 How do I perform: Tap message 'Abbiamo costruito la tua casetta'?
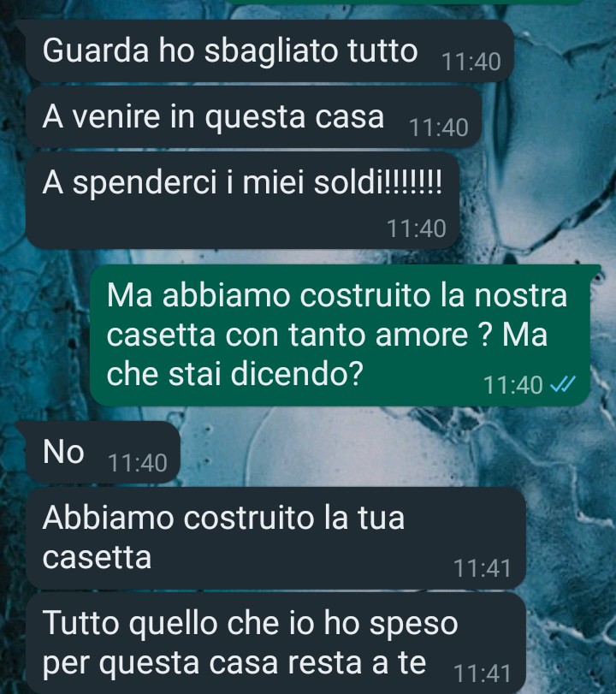click(x=275, y=538)
